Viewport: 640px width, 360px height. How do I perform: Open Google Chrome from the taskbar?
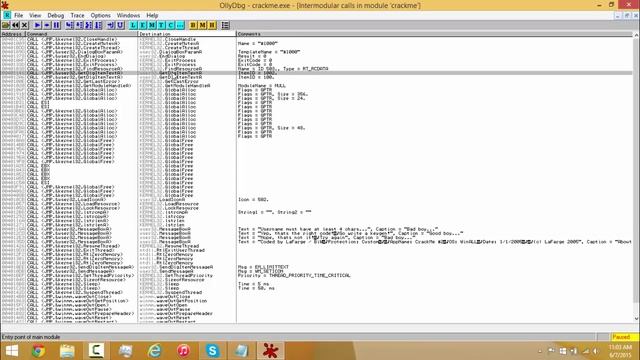click(x=38, y=351)
